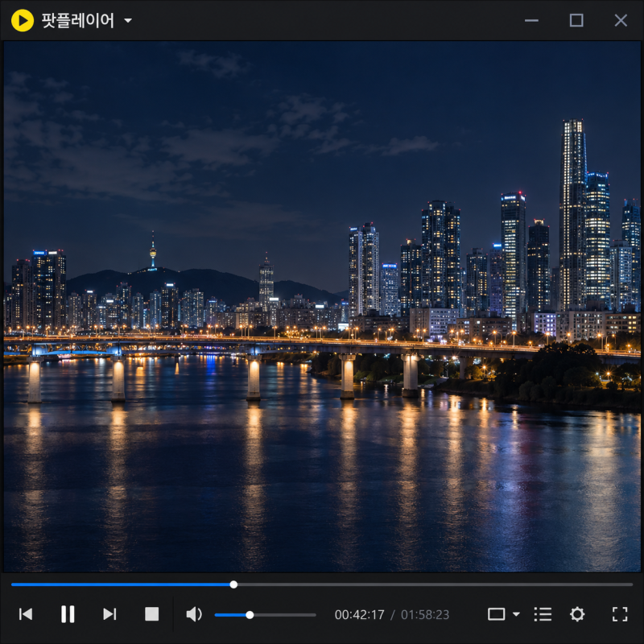This screenshot has height=644, width=644.
Task: Toggle fullscreen mode
Action: tap(619, 614)
